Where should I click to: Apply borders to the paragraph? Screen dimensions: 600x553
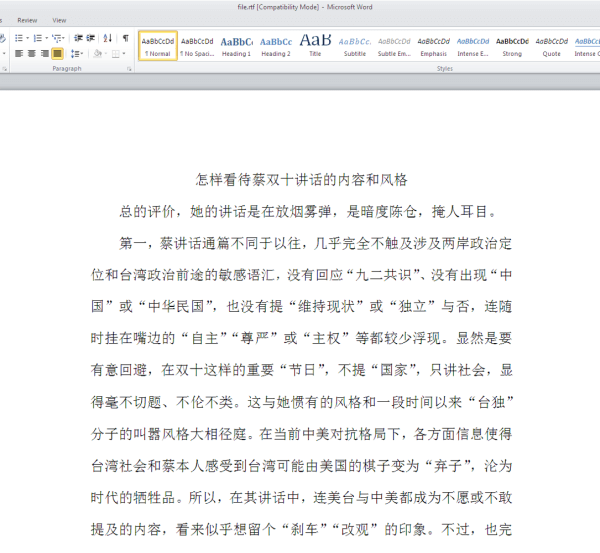(116, 53)
